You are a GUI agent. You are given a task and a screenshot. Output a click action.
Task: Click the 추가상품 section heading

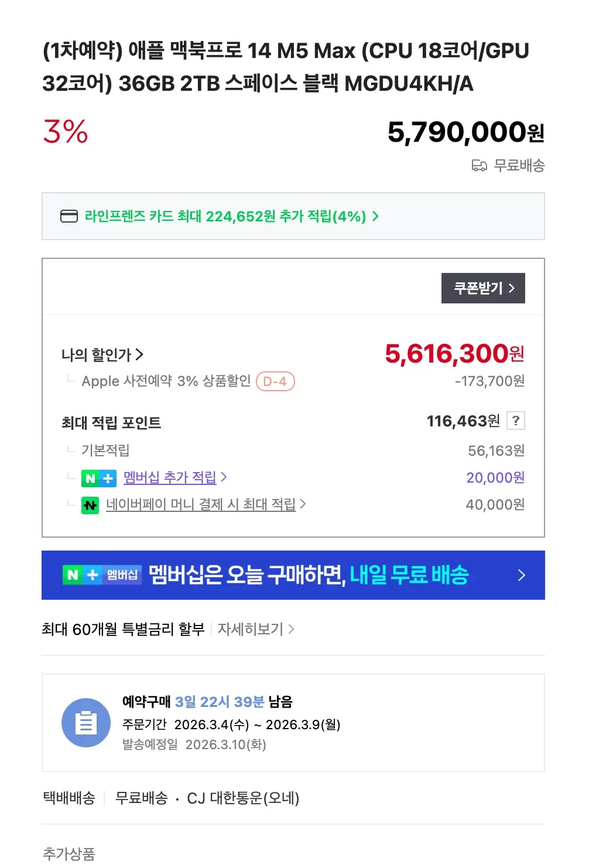[69, 853]
